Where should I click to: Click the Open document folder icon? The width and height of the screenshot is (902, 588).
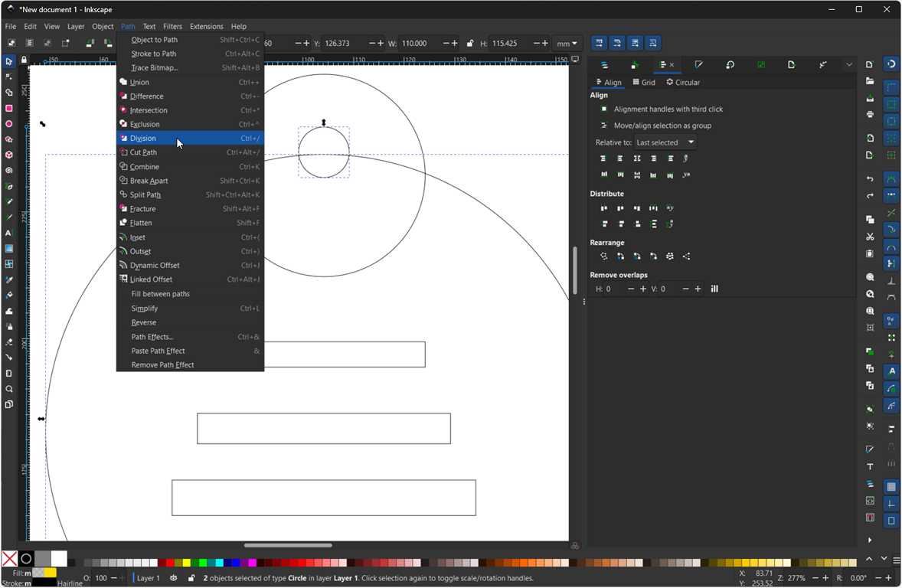870,81
